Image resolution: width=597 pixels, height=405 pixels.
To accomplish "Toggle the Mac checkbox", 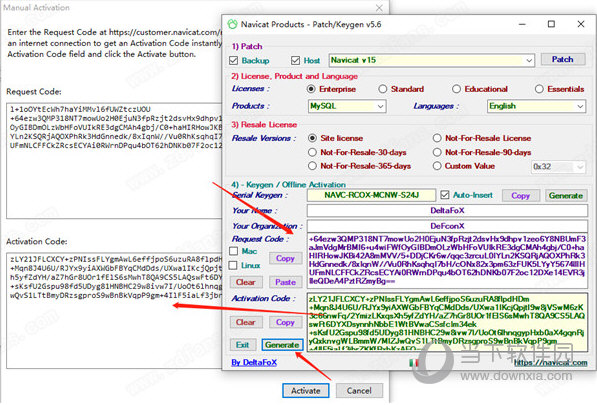I will click(234, 251).
